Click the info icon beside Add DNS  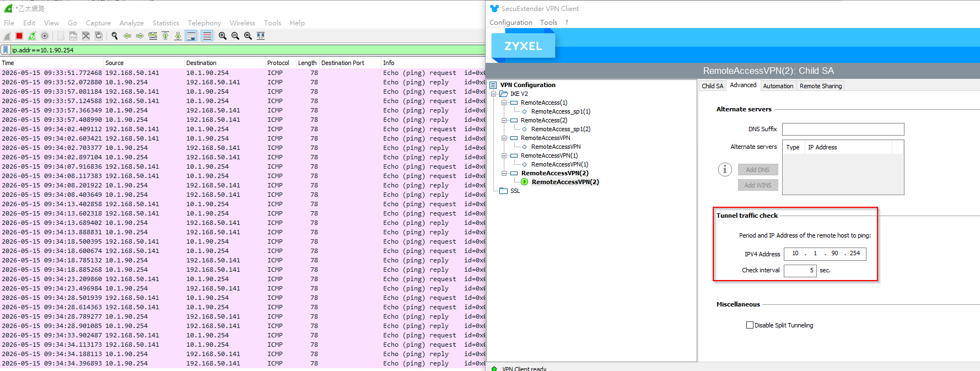tap(725, 170)
